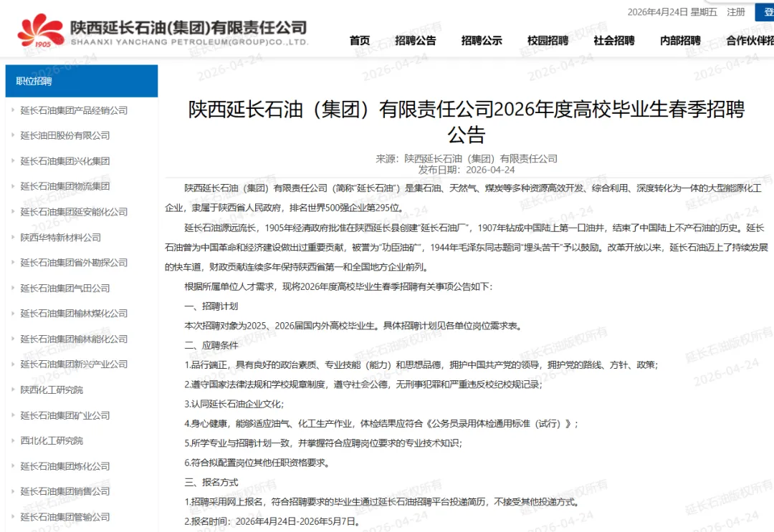Select the 合作伙伴 menu item
The height and width of the screenshot is (532, 774).
pos(750,40)
